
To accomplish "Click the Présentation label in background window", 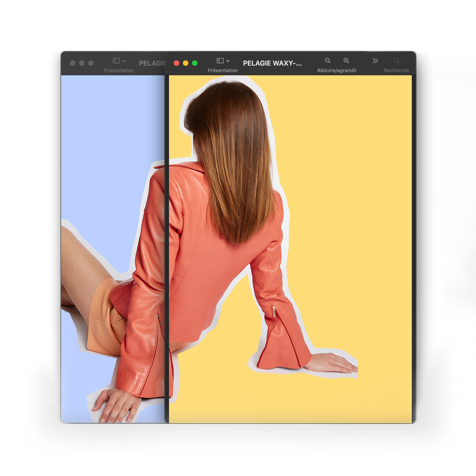I will pyautogui.click(x=119, y=70).
